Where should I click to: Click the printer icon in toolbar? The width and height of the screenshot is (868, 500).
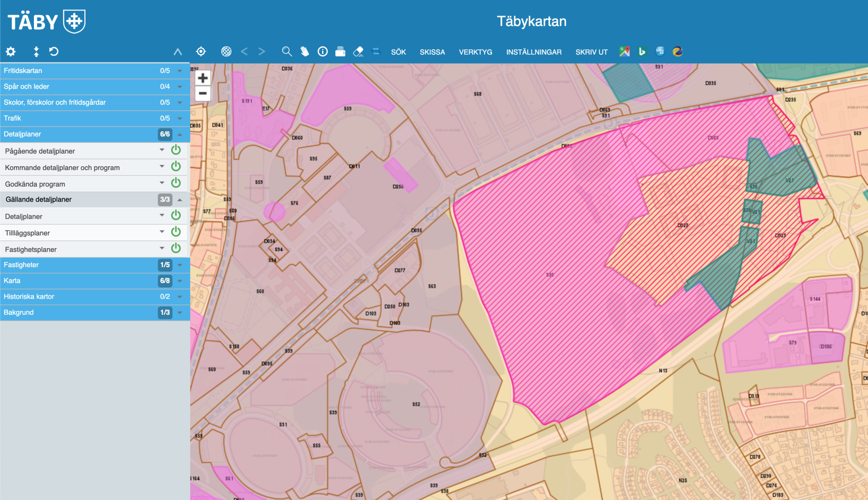pyautogui.click(x=340, y=52)
